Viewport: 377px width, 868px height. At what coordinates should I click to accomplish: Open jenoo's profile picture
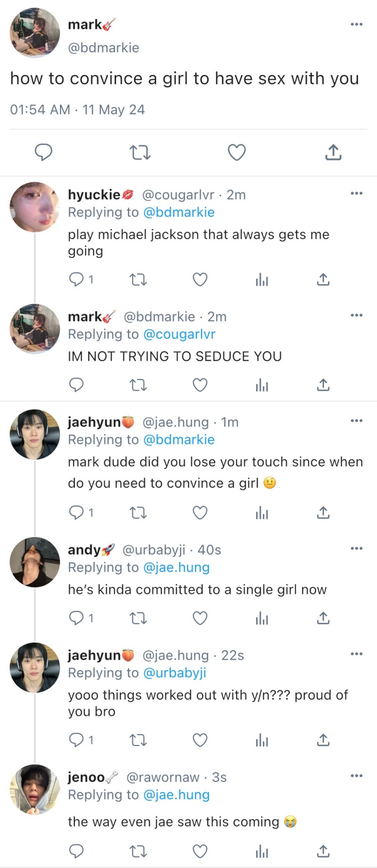click(35, 789)
